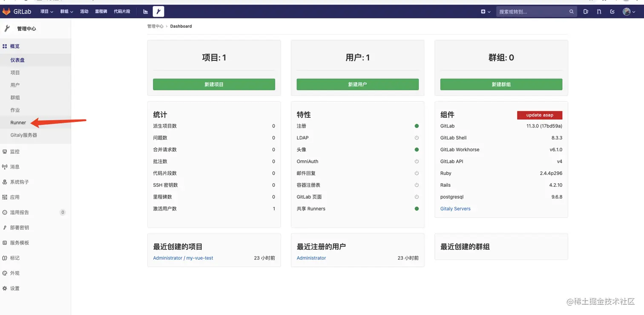This screenshot has height=315, width=644.
Task: Click the 标记 labels icon in sidebar
Action: (x=5, y=258)
